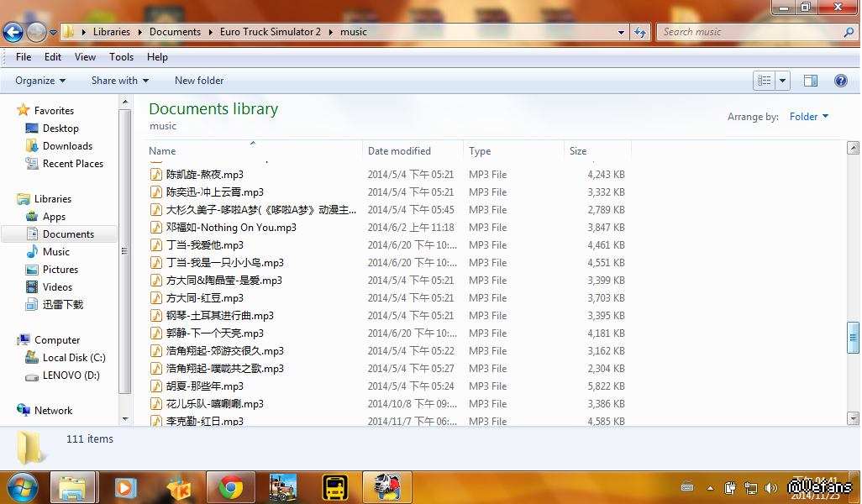The image size is (862, 504).
Task: Select Local Disk (C:) drive
Action: click(x=66, y=358)
